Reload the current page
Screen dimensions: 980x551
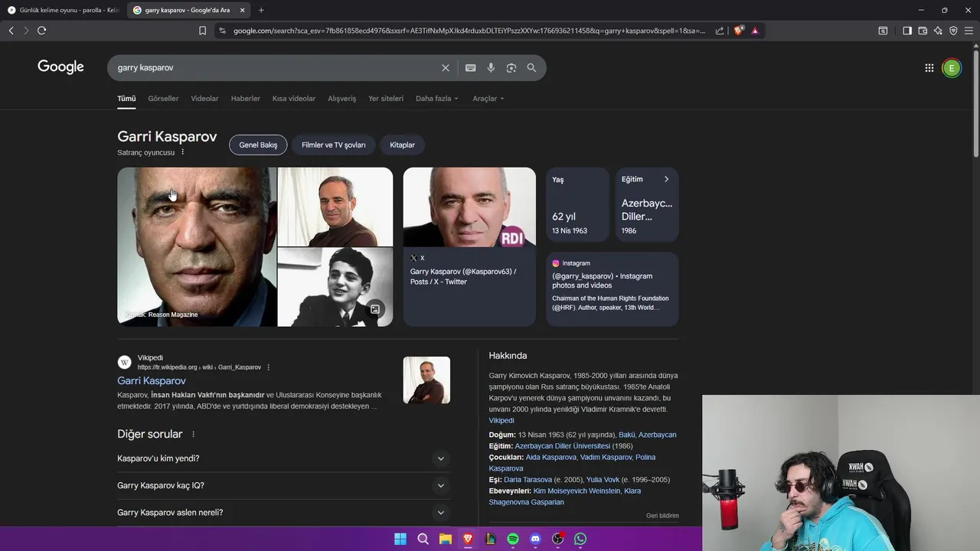41,31
